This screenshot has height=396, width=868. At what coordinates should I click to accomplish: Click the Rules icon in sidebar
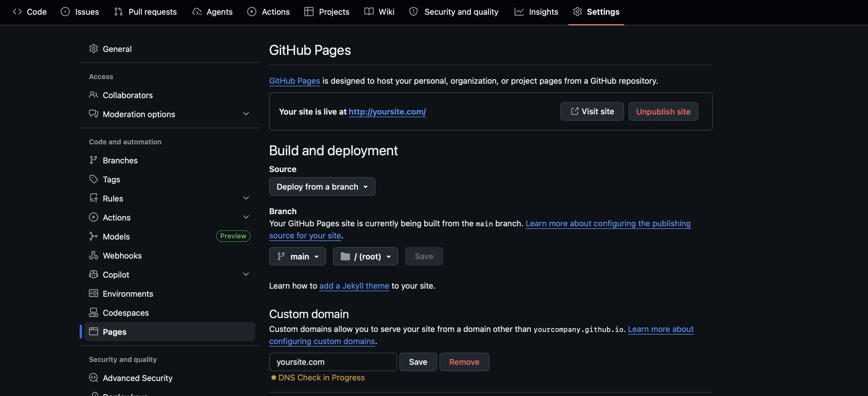93,198
